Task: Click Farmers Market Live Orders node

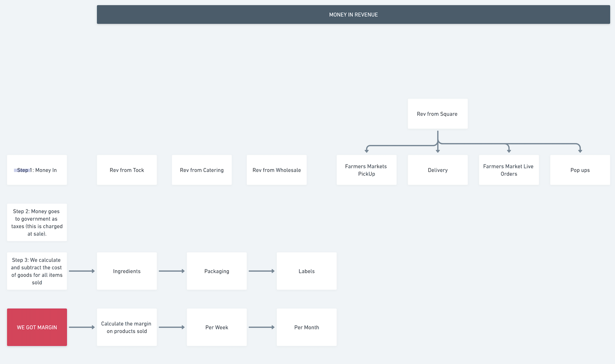Action: pos(509,170)
